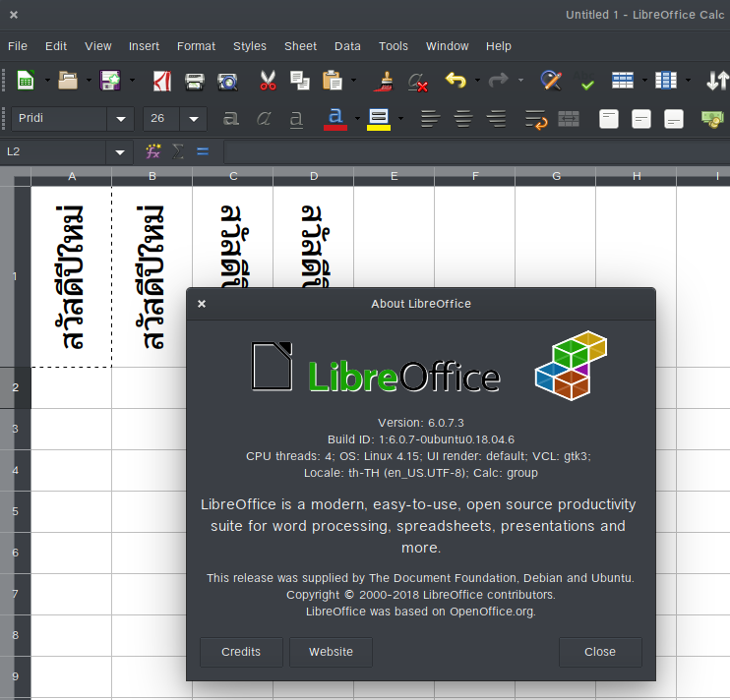Click the formula input line
The height and width of the screenshot is (700, 730).
477,152
